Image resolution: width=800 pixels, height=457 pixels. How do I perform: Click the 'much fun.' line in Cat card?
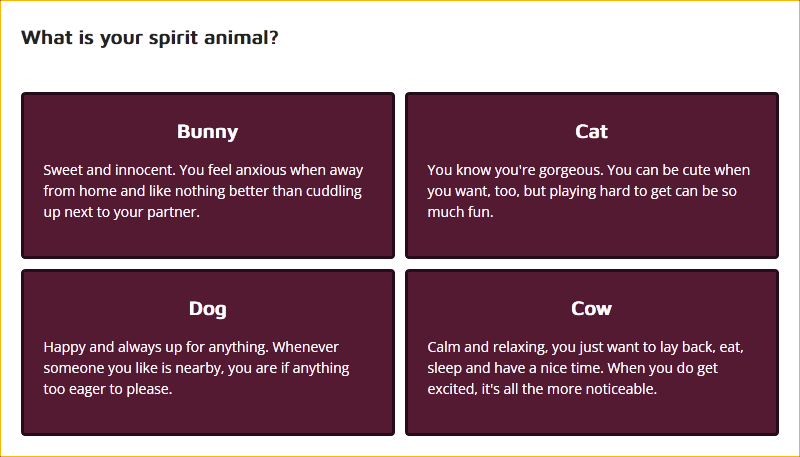pos(460,212)
